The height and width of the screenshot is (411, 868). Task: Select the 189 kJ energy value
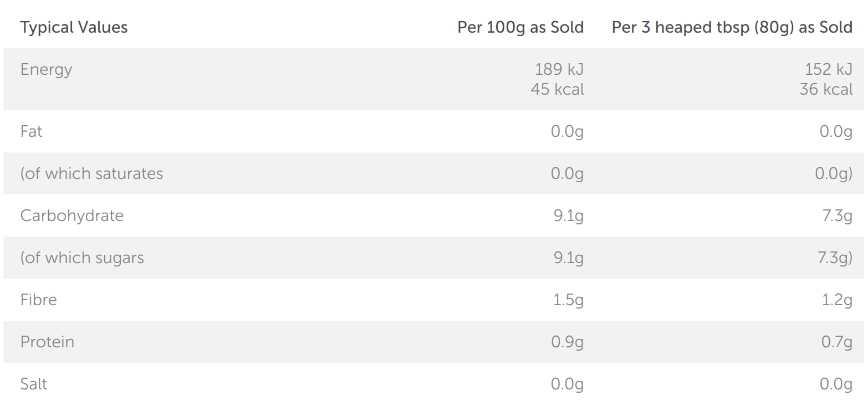point(559,69)
